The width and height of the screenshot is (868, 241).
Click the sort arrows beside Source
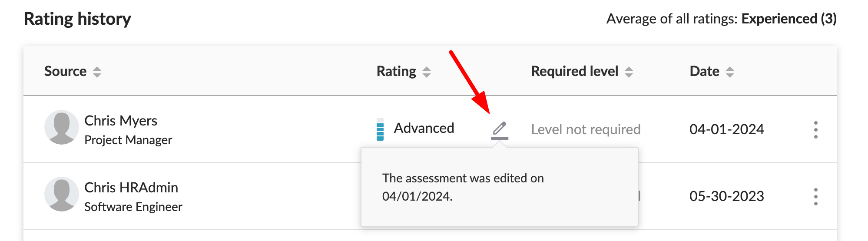click(97, 72)
